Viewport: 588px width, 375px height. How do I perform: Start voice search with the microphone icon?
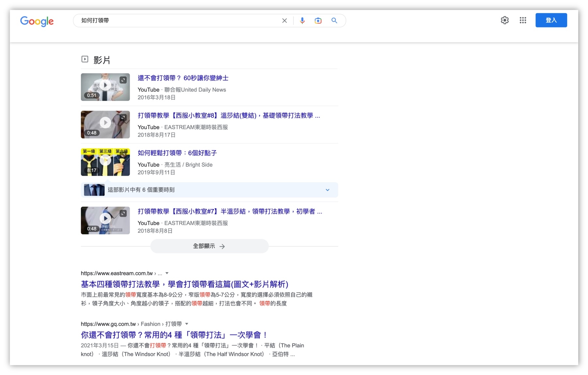tap(302, 20)
